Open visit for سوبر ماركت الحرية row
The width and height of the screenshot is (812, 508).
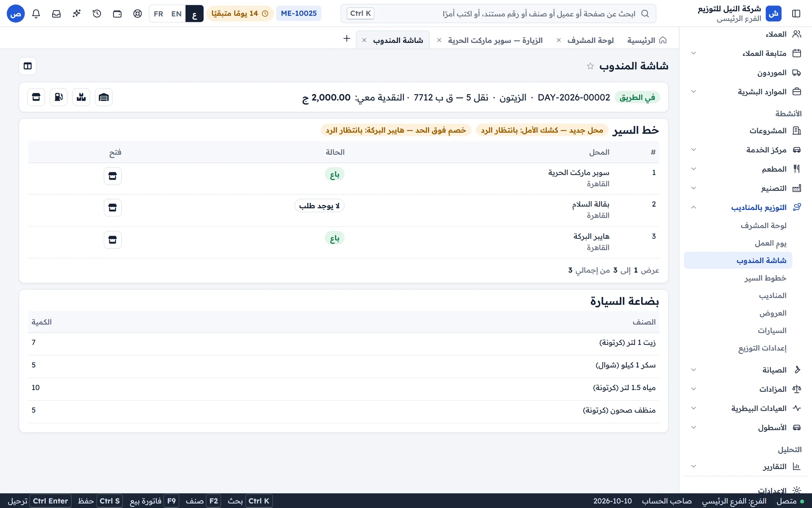(113, 176)
